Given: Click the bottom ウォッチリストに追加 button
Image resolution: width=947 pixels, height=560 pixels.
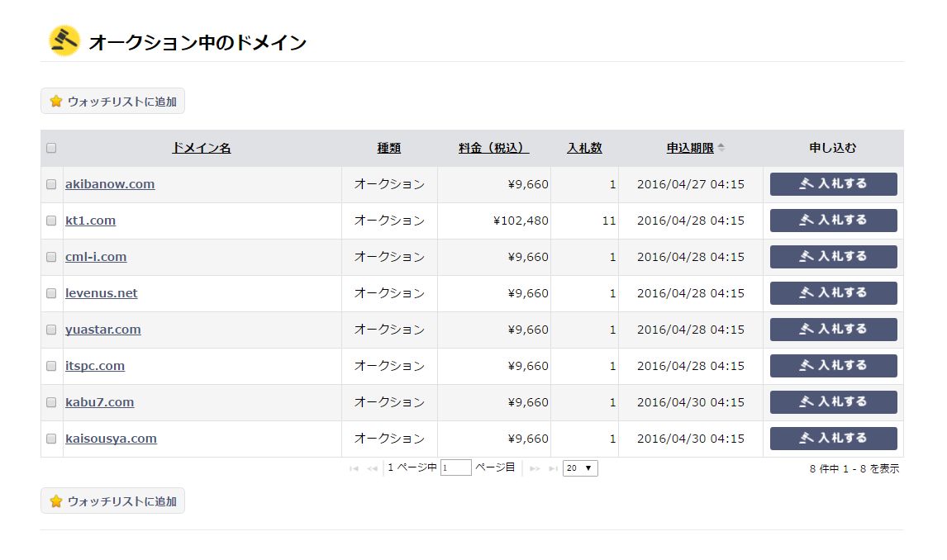Looking at the screenshot, I should [x=113, y=501].
